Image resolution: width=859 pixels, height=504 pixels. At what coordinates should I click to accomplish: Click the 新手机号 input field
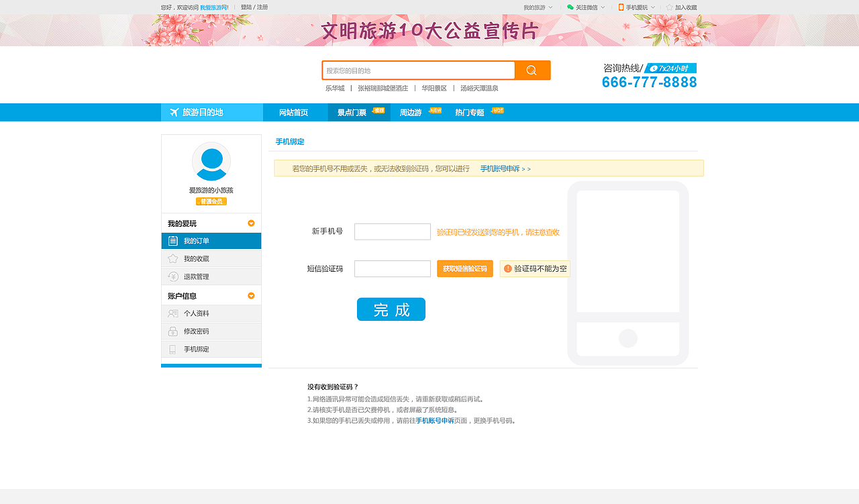click(393, 231)
